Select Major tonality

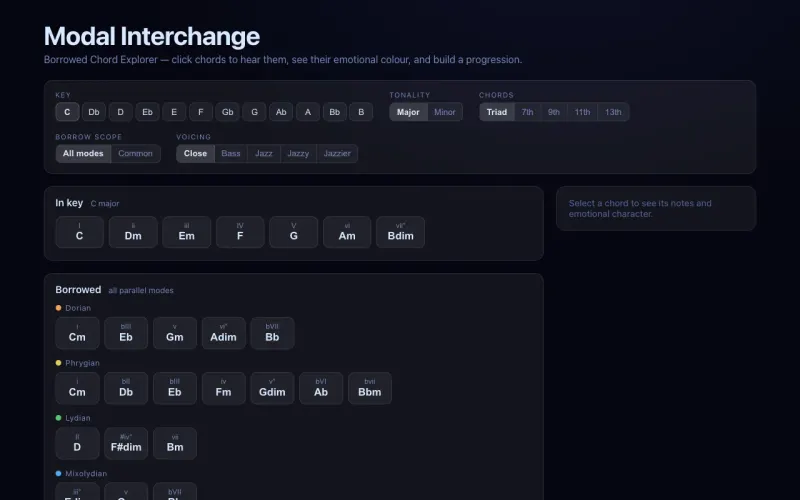click(408, 112)
